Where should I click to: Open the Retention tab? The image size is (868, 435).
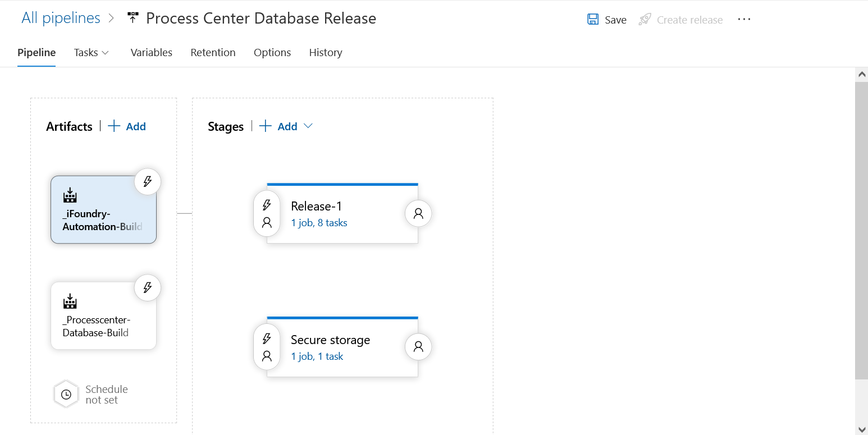tap(213, 52)
